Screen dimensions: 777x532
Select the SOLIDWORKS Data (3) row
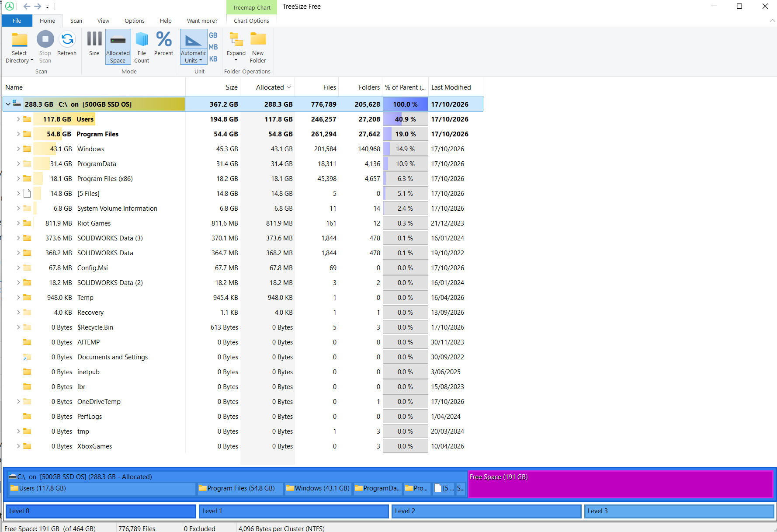click(x=243, y=238)
